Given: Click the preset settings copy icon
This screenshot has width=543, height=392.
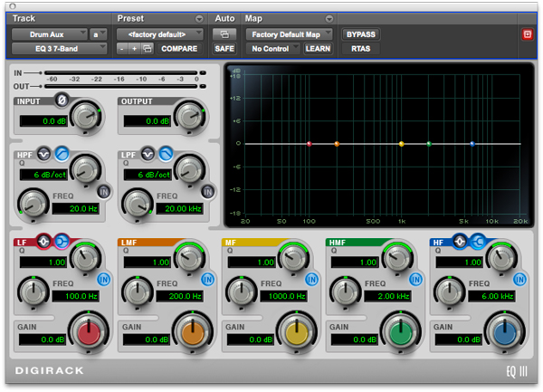Looking at the screenshot, I should coord(148,49).
